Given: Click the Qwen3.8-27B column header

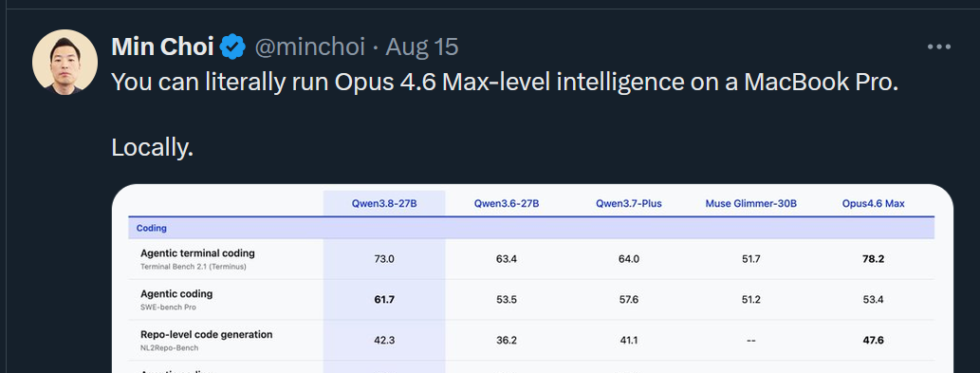Looking at the screenshot, I should (384, 204).
